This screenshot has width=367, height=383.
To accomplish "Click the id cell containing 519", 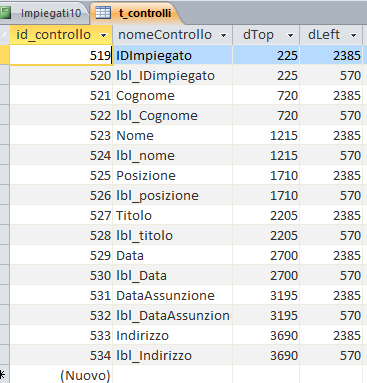I will [x=61, y=55].
